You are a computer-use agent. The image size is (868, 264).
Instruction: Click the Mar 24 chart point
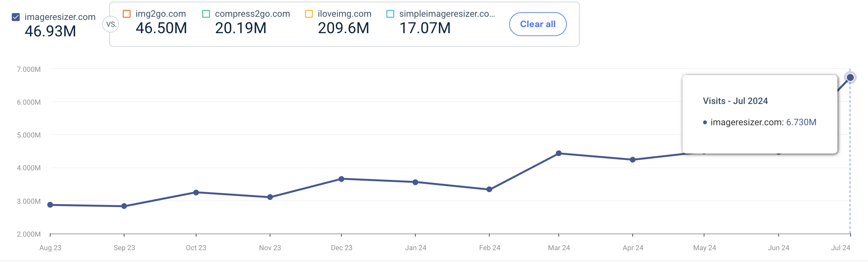[559, 153]
